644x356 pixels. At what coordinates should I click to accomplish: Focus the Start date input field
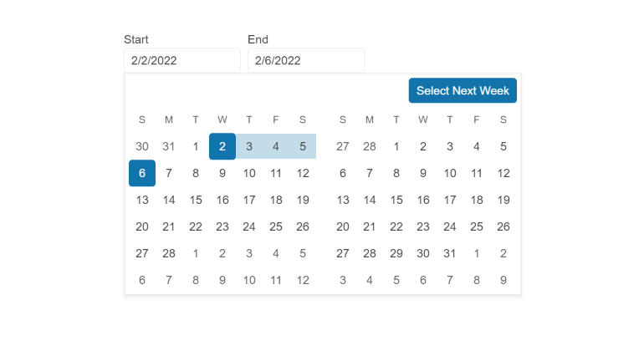coord(181,60)
